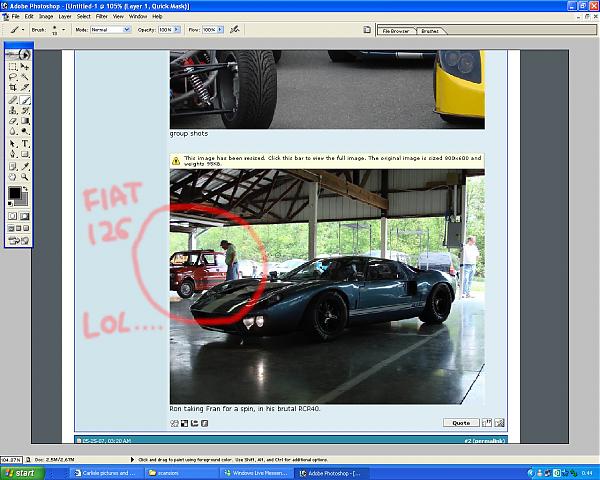Screen dimensions: 600x480
Task: Open the Select menu
Action: click(83, 16)
